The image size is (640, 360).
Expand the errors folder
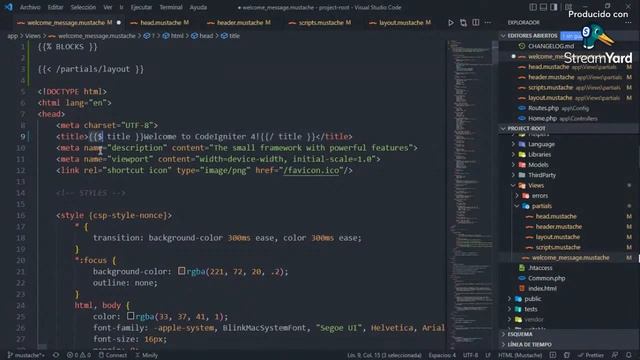coord(540,196)
